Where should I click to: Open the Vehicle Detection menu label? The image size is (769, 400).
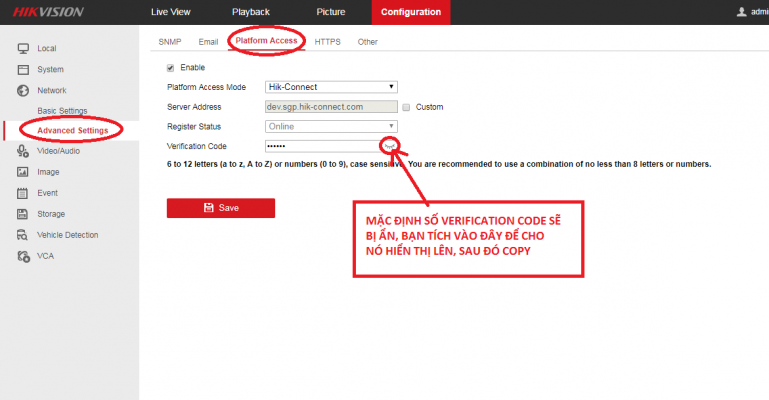[68, 235]
